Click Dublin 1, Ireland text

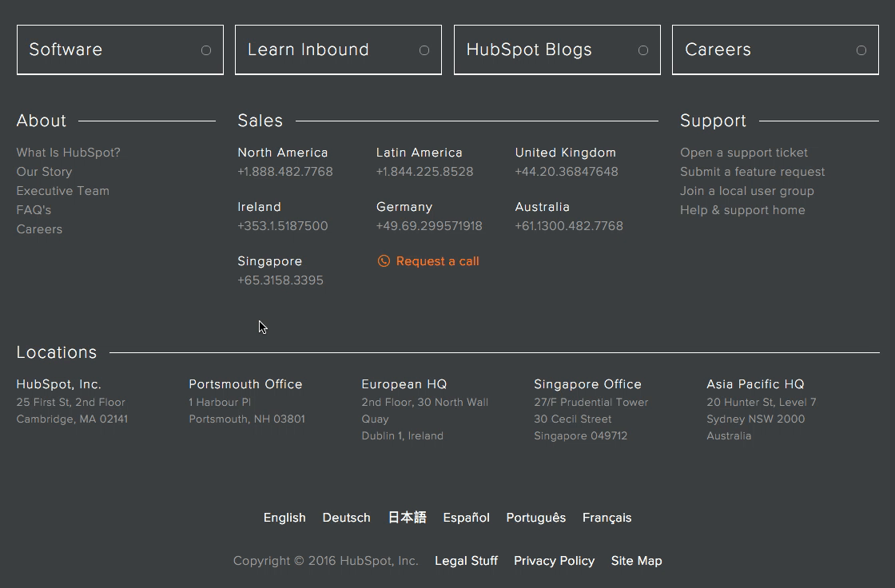pos(403,436)
